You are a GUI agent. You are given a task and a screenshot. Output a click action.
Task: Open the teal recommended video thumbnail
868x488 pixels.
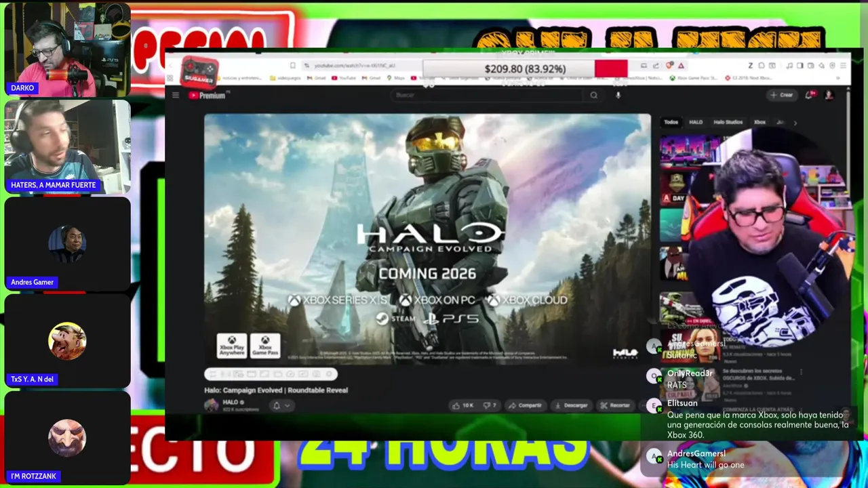point(676,224)
